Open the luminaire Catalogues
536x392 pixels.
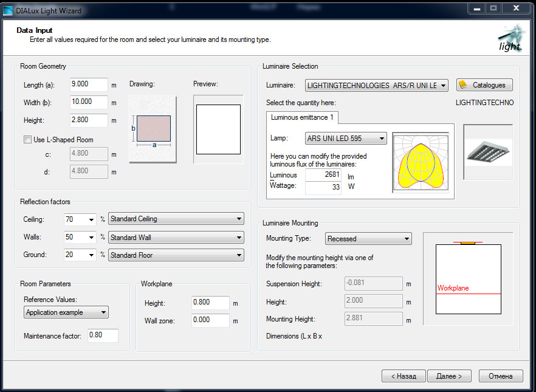(484, 85)
